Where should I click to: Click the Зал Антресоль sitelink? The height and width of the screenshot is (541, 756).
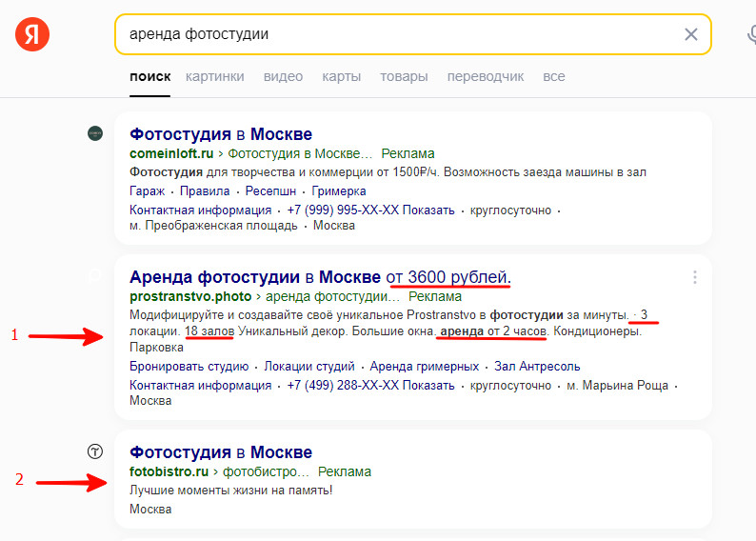tap(538, 367)
